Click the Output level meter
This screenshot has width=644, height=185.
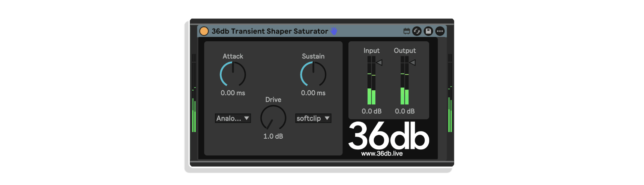point(405,80)
